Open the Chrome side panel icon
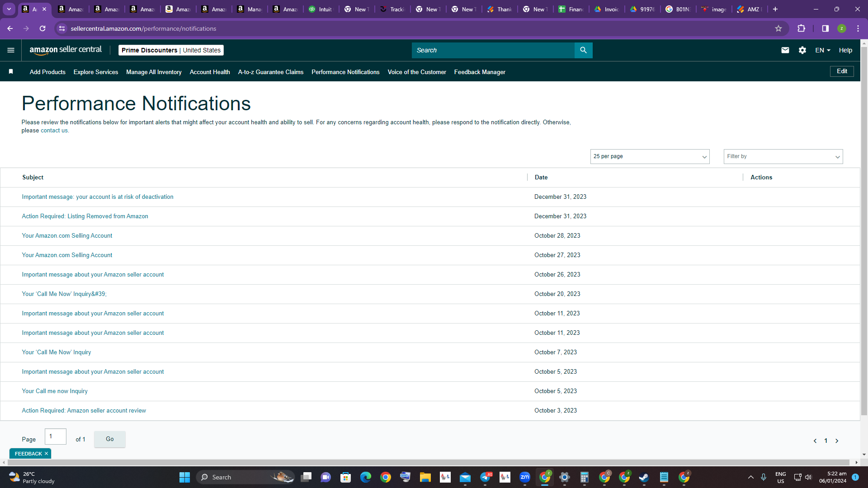 [826, 28]
